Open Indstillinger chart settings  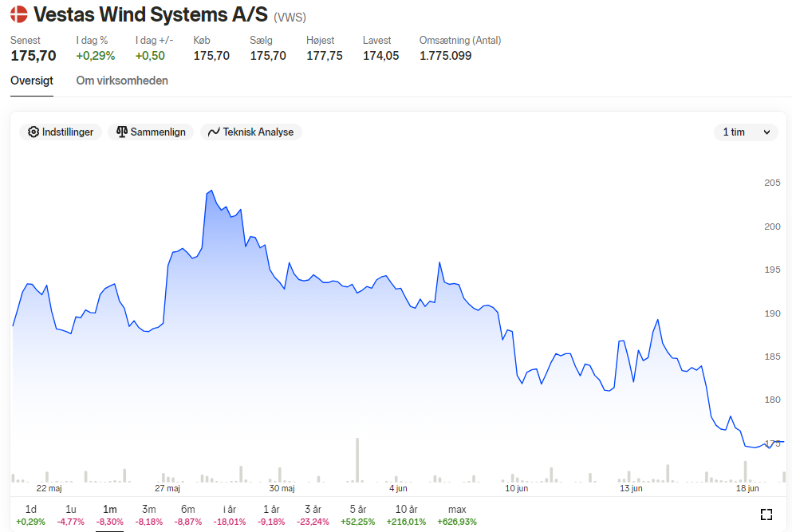pyautogui.click(x=61, y=132)
